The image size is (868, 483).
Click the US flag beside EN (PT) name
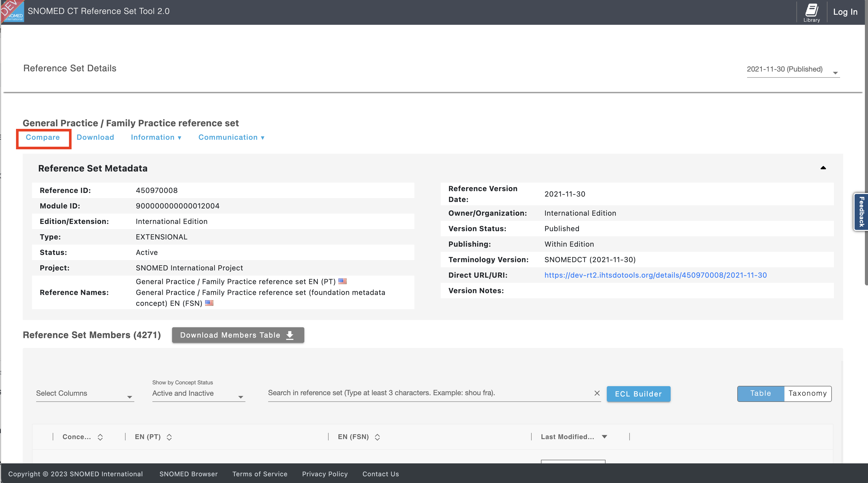click(342, 281)
